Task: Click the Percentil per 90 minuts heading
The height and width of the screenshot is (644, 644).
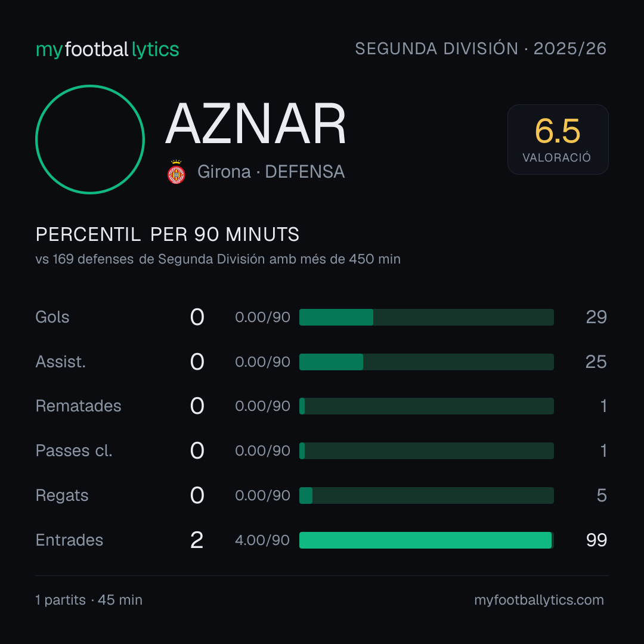Action: 167,234
